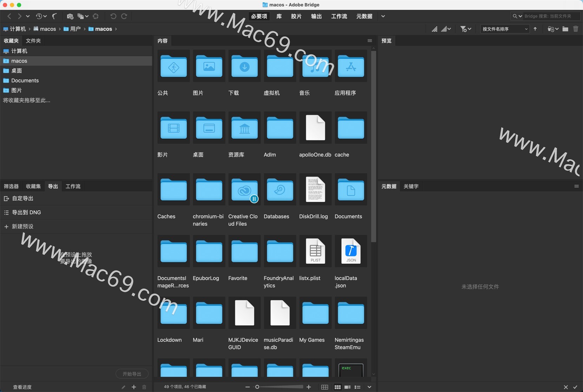Switch to list view
Image resolution: width=583 pixels, height=392 pixels.
358,387
